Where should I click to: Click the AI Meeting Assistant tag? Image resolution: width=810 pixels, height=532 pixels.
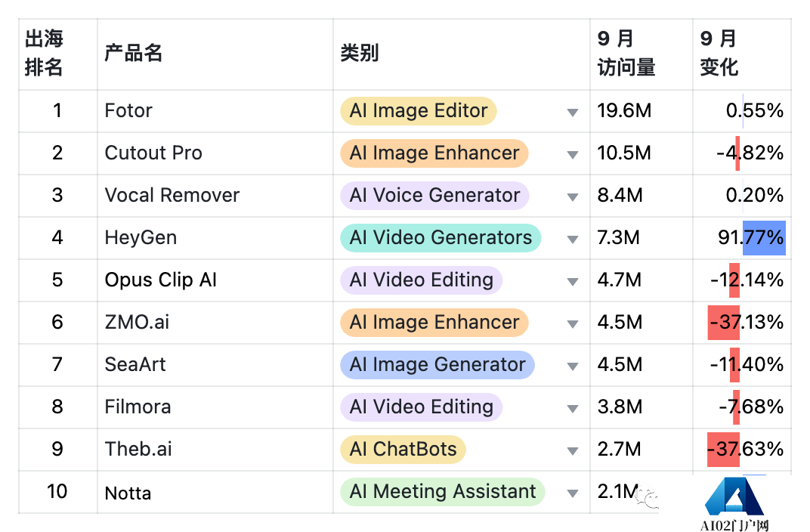[x=443, y=492]
